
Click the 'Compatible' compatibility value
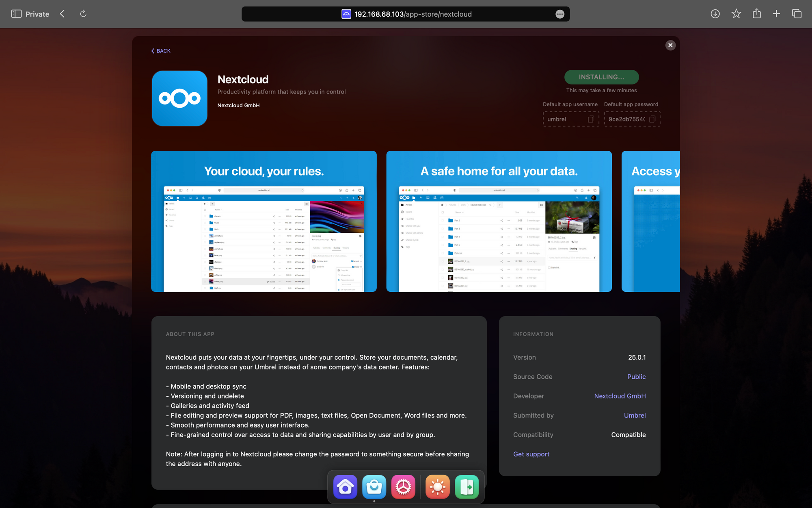click(628, 435)
